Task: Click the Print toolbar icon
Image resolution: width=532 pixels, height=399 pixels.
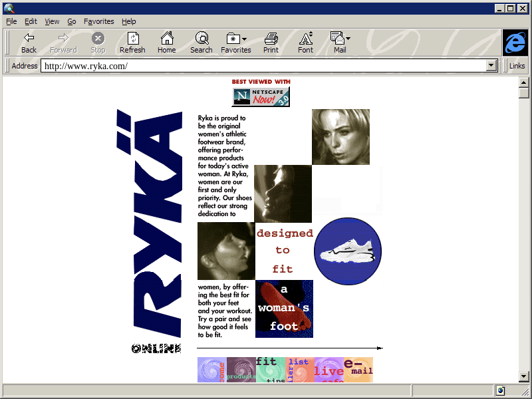Action: pyautogui.click(x=271, y=43)
